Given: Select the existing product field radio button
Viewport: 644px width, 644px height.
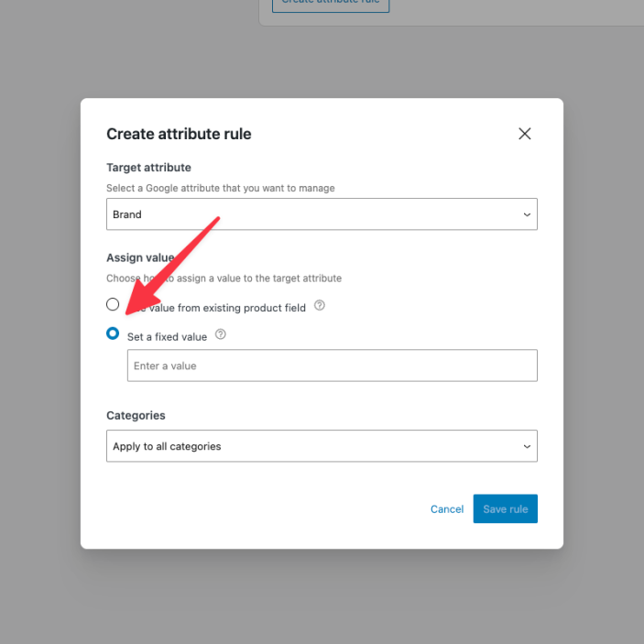Looking at the screenshot, I should (x=113, y=304).
